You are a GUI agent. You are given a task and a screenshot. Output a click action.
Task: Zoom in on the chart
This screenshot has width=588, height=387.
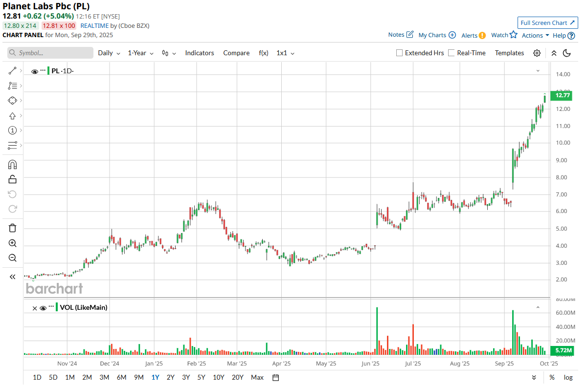click(13, 243)
